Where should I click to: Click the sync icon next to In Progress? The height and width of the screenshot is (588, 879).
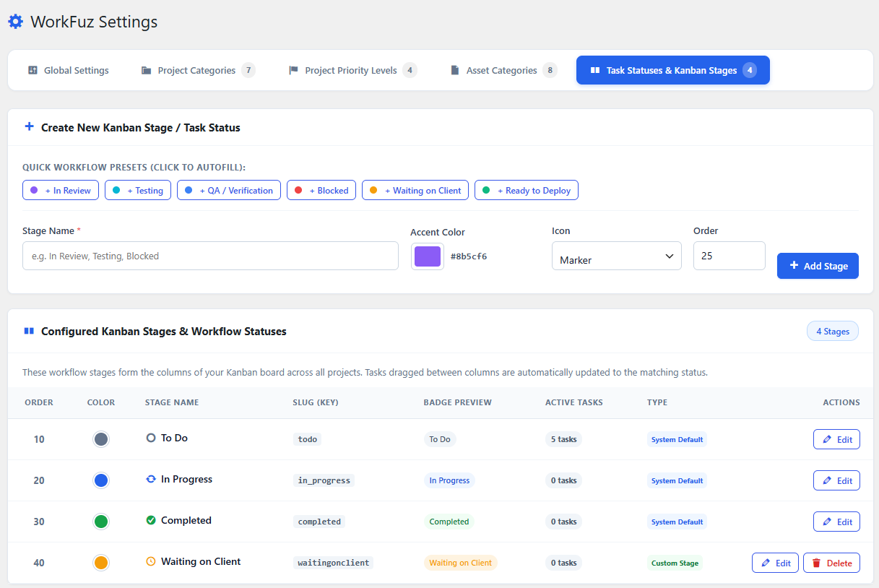pyautogui.click(x=151, y=479)
